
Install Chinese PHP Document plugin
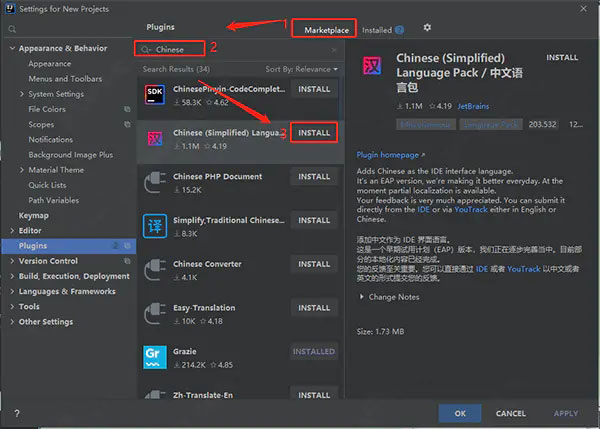pyautogui.click(x=314, y=176)
